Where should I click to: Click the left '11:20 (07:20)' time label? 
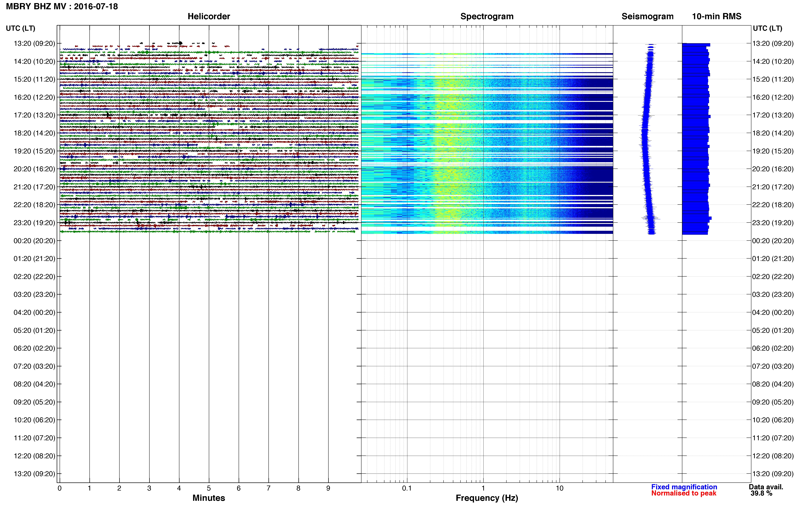coord(34,438)
